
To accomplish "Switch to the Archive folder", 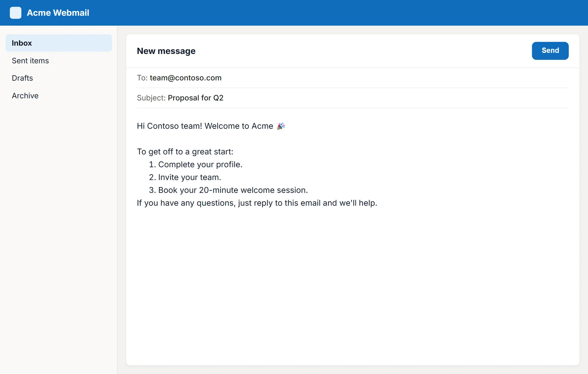I will coord(59,96).
